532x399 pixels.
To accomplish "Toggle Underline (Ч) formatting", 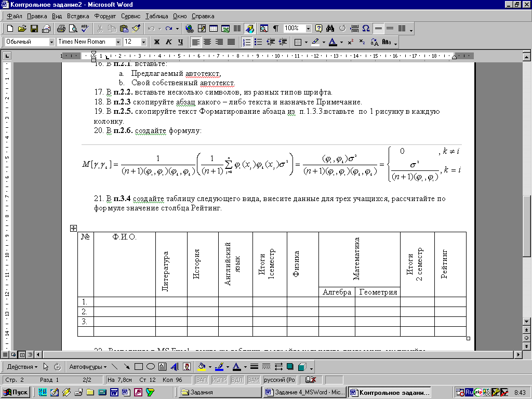I will [180, 42].
